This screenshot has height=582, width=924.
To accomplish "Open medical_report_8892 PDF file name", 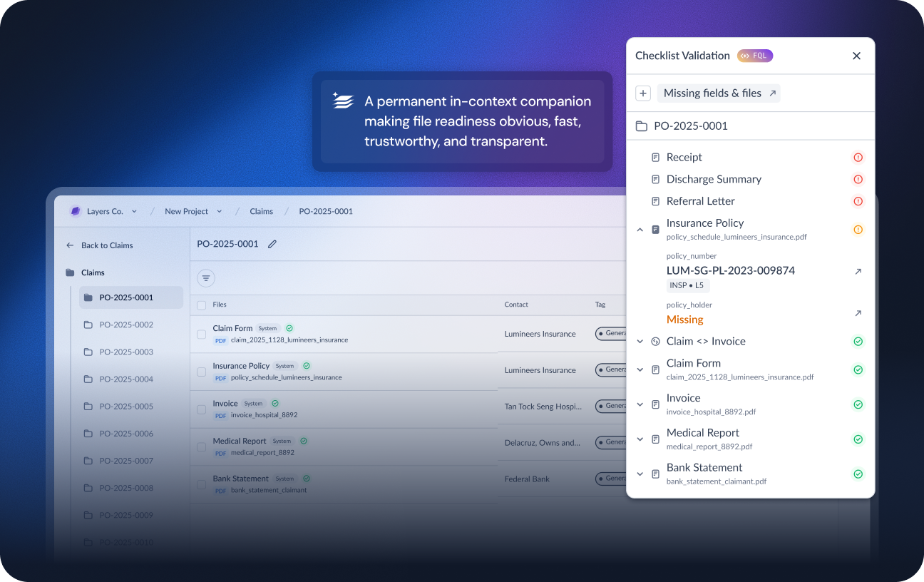I will pyautogui.click(x=262, y=453).
